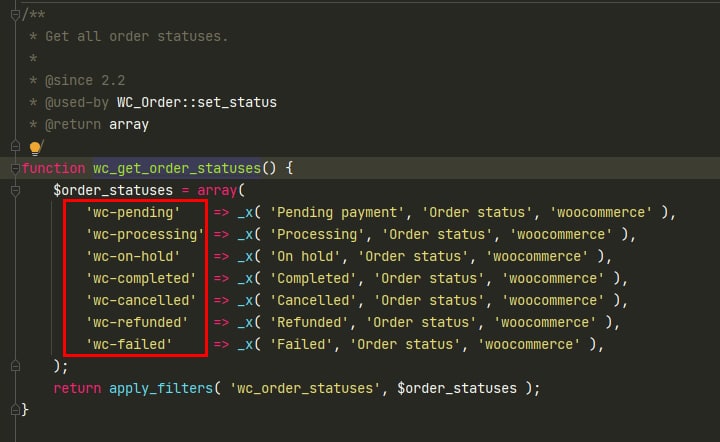The width and height of the screenshot is (720, 442).
Task: Collapse the wc_get_order_statuses function fold marker
Action: [x=15, y=168]
